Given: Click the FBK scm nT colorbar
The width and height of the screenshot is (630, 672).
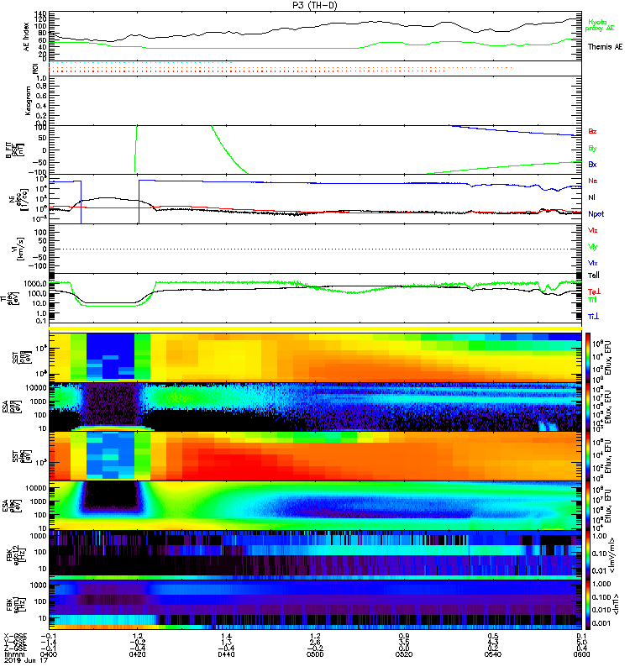Looking at the screenshot, I should pos(588,605).
